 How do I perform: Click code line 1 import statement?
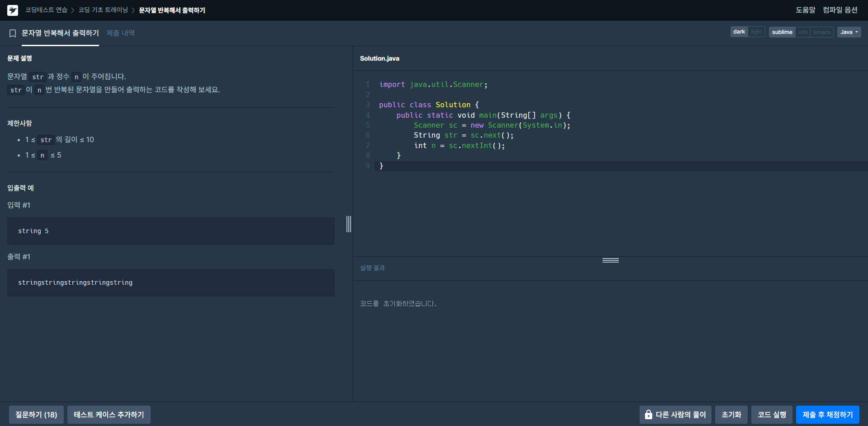[433, 85]
